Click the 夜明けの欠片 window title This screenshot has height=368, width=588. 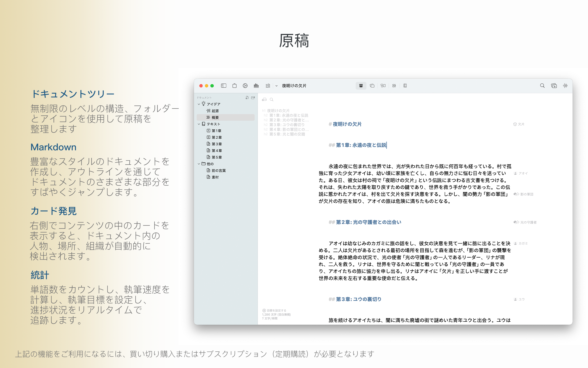[x=294, y=86]
